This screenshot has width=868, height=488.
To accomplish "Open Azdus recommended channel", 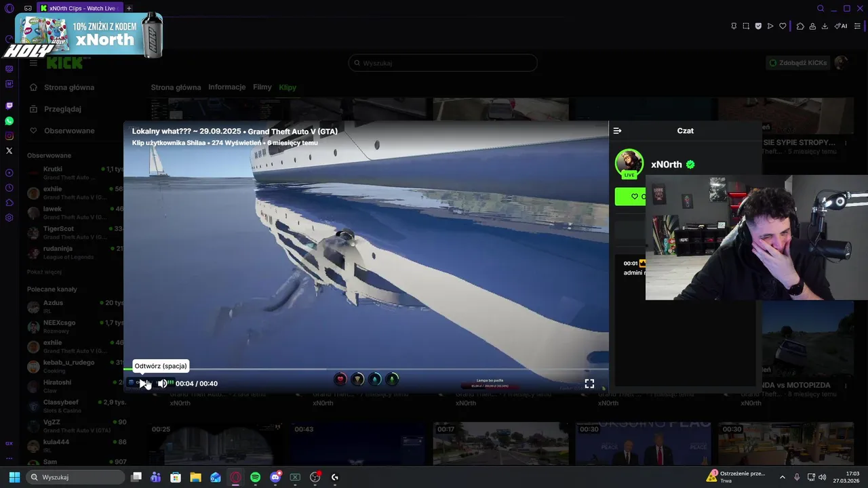I will click(75, 306).
